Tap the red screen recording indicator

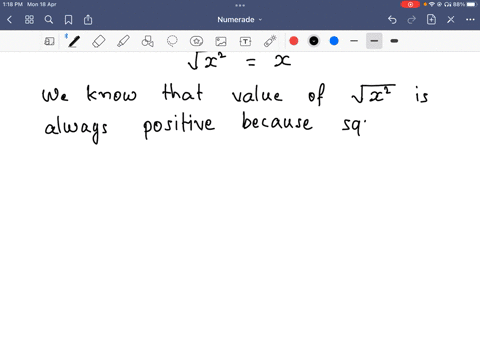[x=410, y=4]
